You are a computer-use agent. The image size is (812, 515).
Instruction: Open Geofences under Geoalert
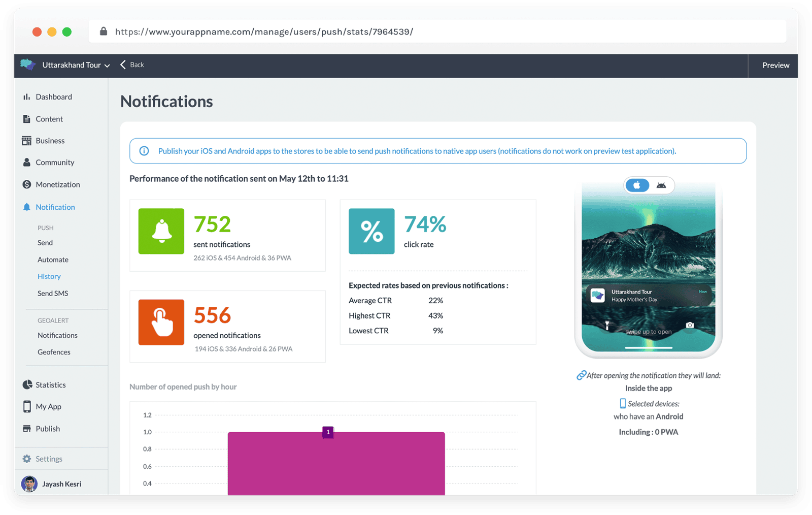coord(54,352)
